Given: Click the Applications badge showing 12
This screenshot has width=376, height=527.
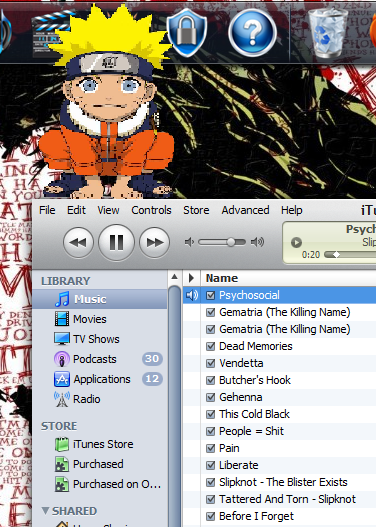Looking at the screenshot, I should [x=152, y=379].
